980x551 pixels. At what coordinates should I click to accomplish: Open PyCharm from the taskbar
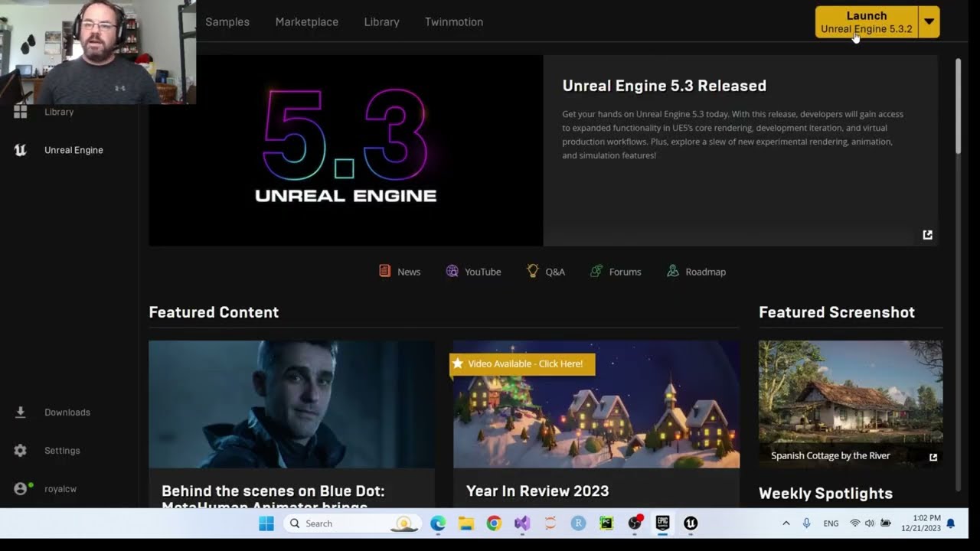pos(606,523)
